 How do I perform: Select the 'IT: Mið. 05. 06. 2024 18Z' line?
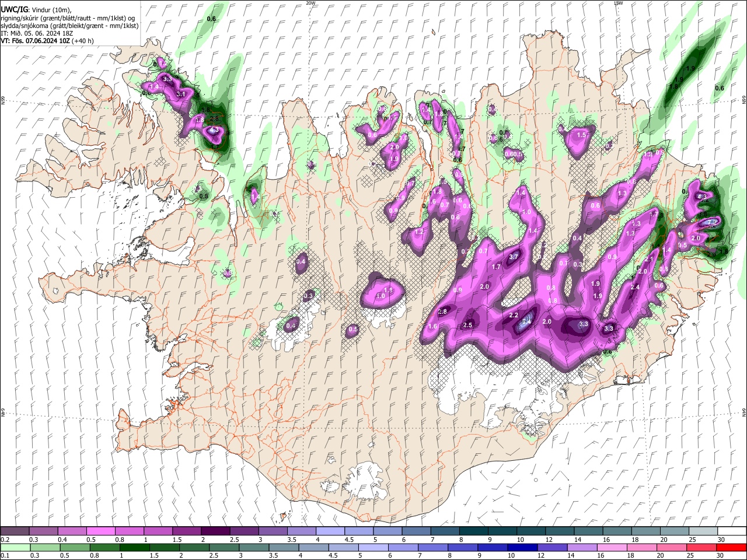tap(37, 33)
